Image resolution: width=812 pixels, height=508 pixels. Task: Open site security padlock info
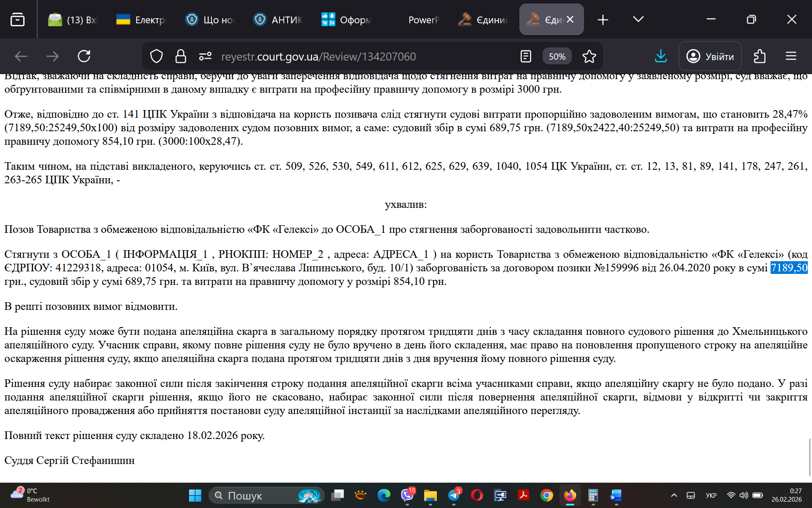(x=181, y=56)
